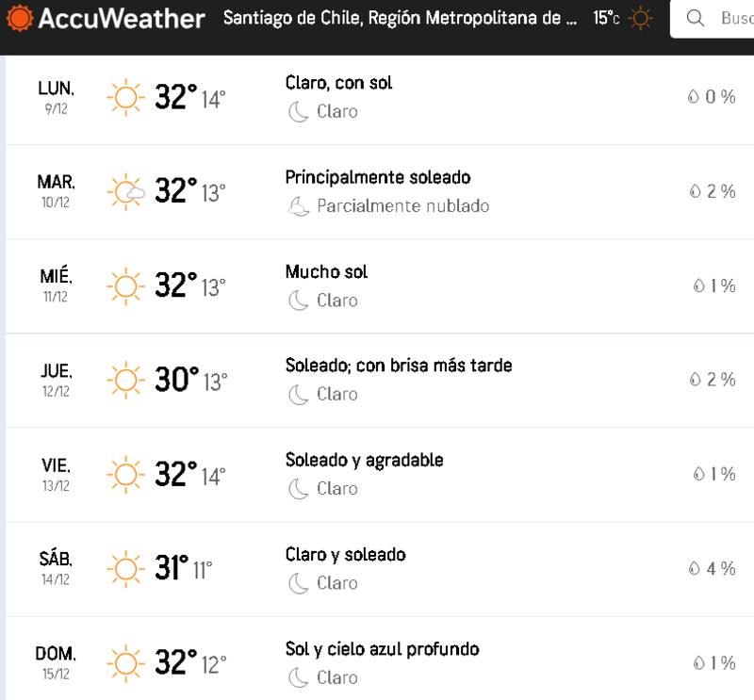Open the Tuesday 10/12 'Principalmente soleado' forecast
The width and height of the screenshot is (754, 700).
click(x=377, y=177)
